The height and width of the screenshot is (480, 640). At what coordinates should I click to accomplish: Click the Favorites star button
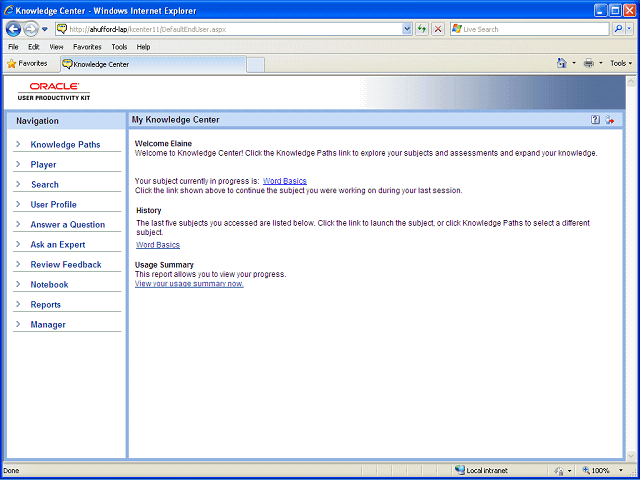27,64
